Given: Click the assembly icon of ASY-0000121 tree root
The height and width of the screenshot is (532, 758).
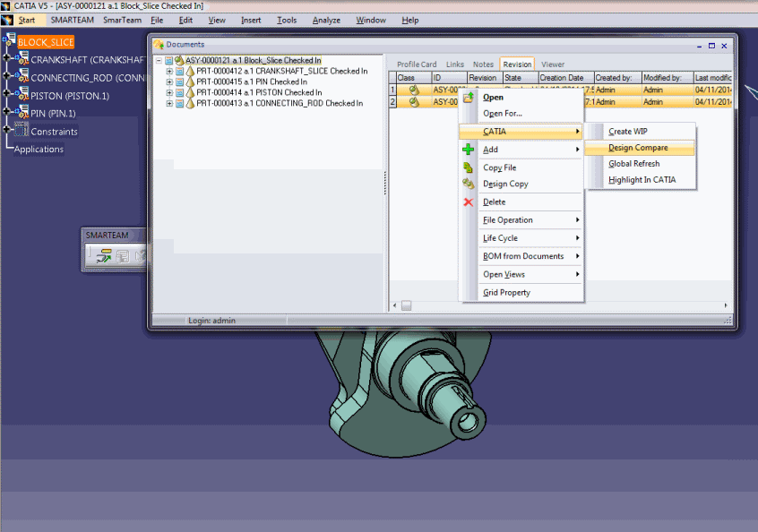Looking at the screenshot, I should coord(179,60).
